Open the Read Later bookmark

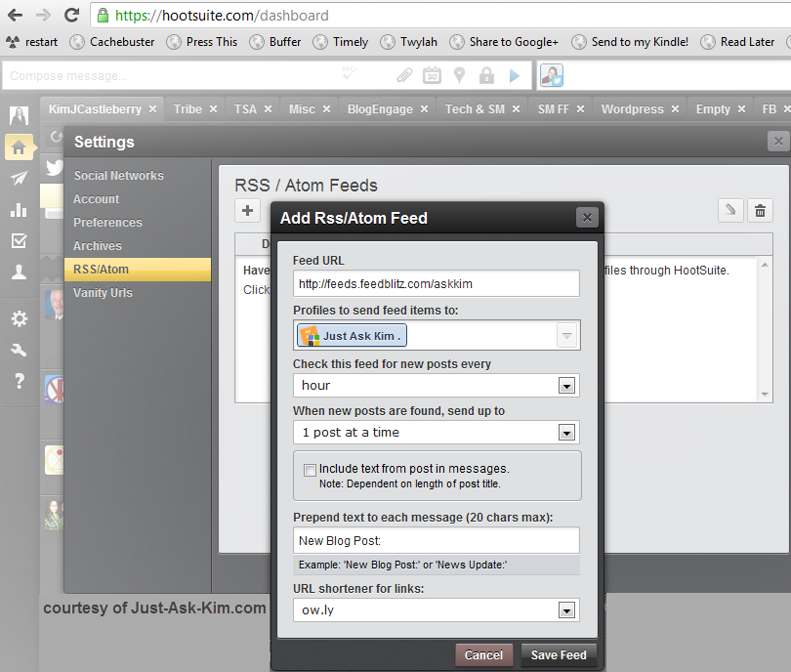(737, 42)
